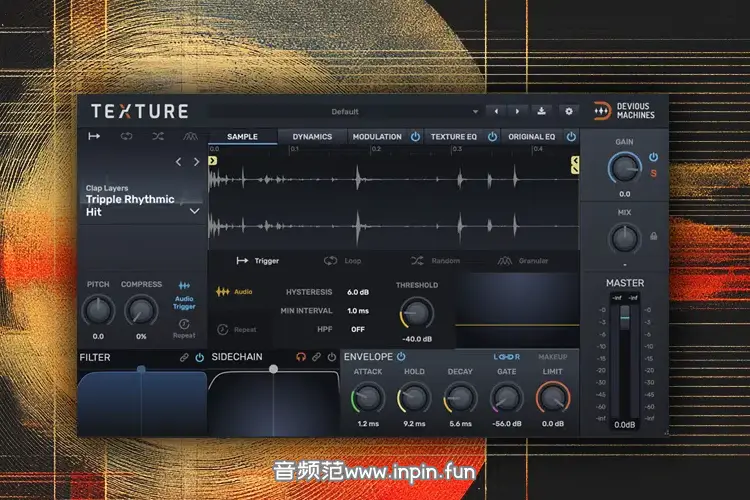Switch to the TEXTURE EQ tab
Image resolution: width=750 pixels, height=500 pixels.
pos(454,137)
